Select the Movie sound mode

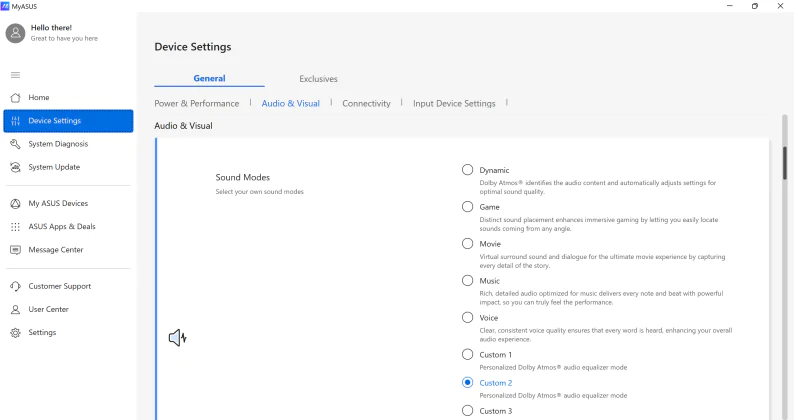[x=467, y=244]
